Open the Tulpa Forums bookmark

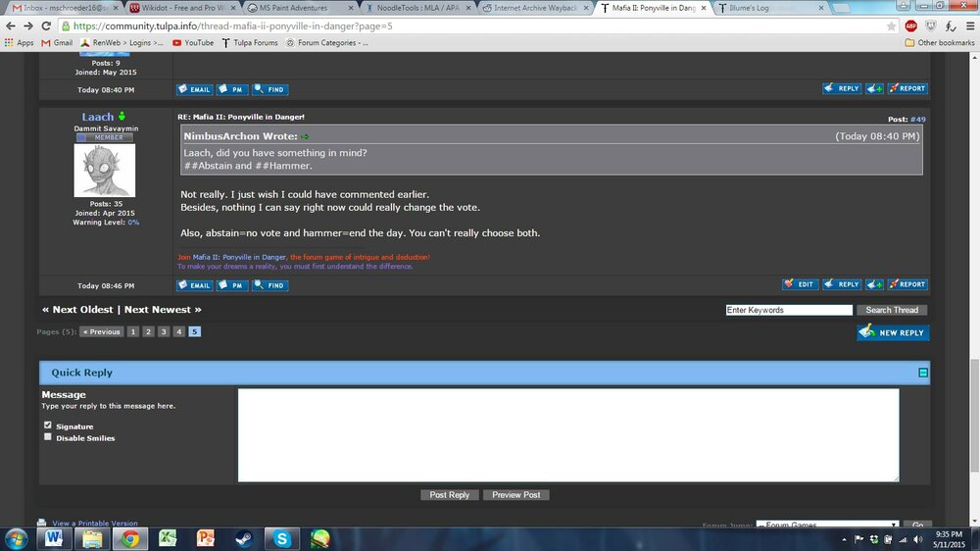tap(249, 42)
